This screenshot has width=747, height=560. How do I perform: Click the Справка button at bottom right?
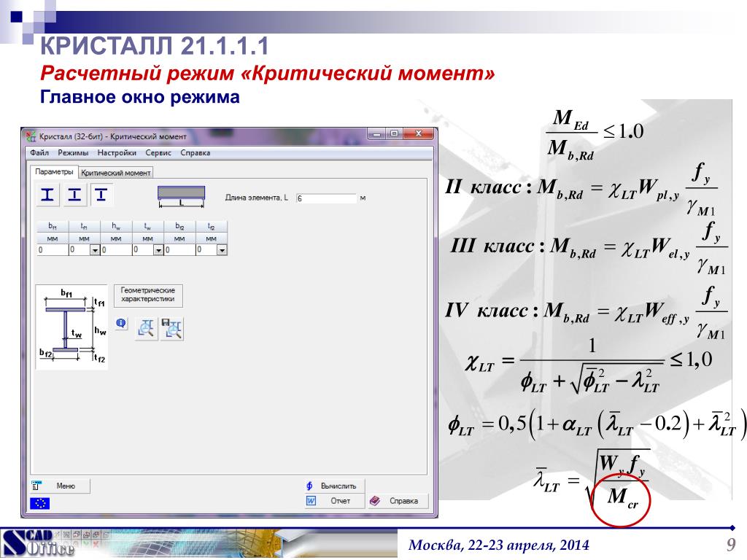398,501
